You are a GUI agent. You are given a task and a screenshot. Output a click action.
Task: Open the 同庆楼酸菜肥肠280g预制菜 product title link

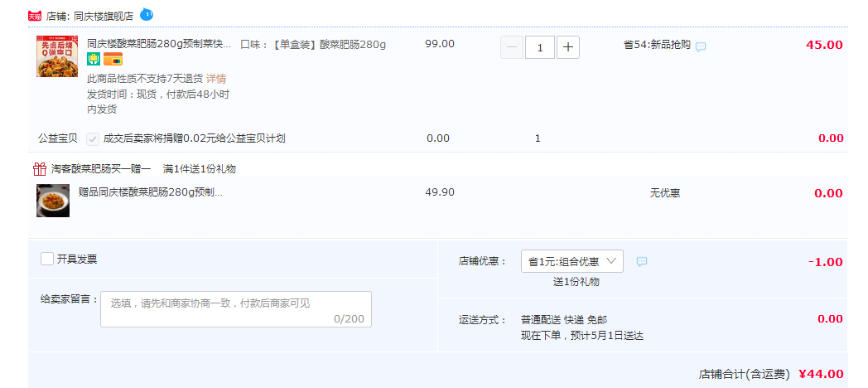tap(159, 44)
